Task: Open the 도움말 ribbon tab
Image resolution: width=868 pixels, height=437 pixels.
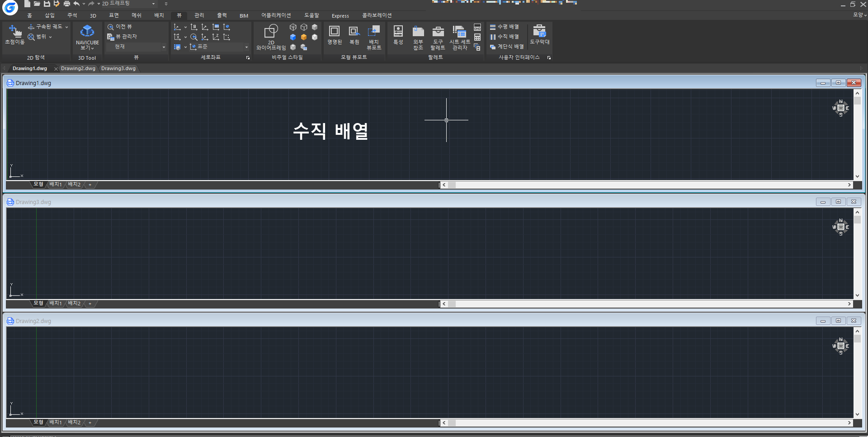Action: (311, 15)
